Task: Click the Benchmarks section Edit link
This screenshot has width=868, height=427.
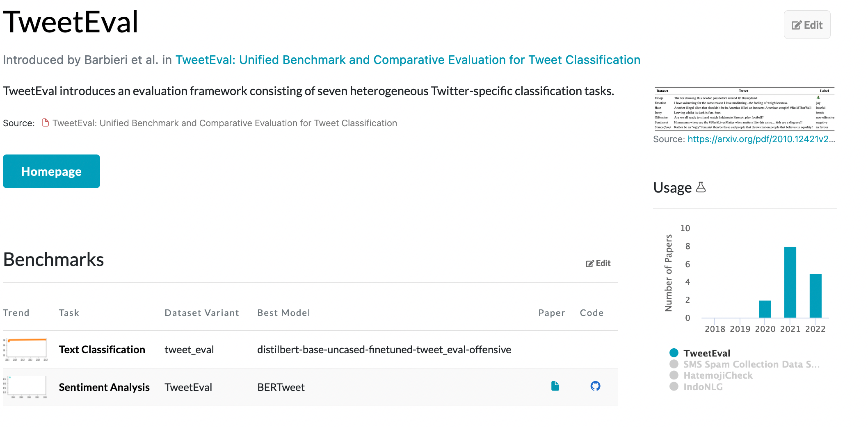Action: tap(598, 263)
